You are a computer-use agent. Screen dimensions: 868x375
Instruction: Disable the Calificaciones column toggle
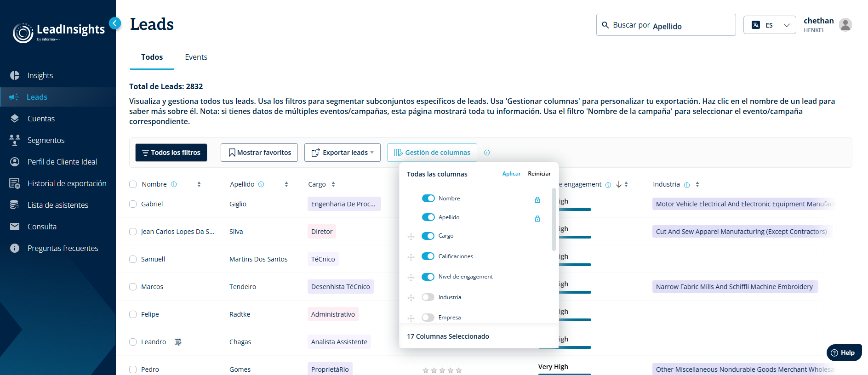pos(428,256)
